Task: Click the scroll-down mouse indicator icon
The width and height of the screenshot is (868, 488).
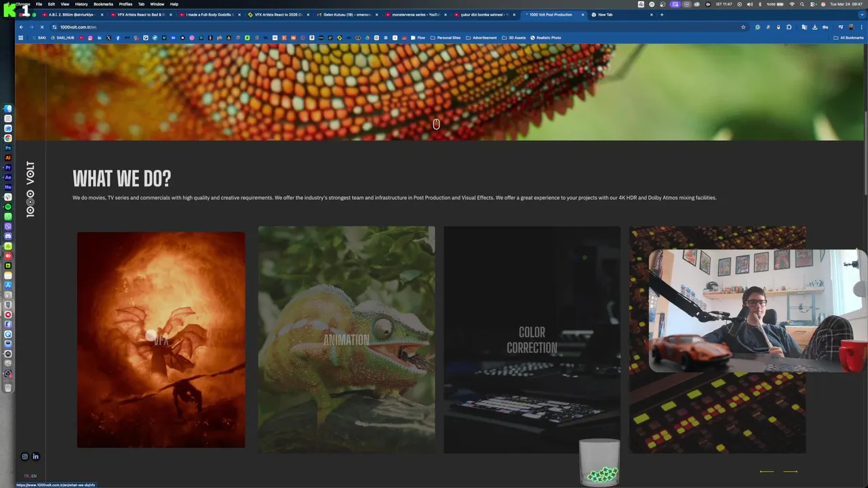Action: (x=436, y=124)
